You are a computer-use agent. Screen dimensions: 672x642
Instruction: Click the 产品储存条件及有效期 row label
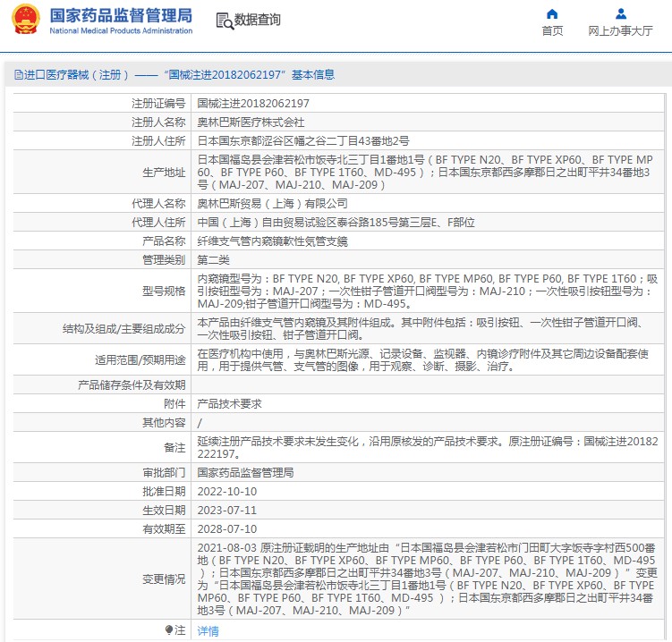[132, 385]
